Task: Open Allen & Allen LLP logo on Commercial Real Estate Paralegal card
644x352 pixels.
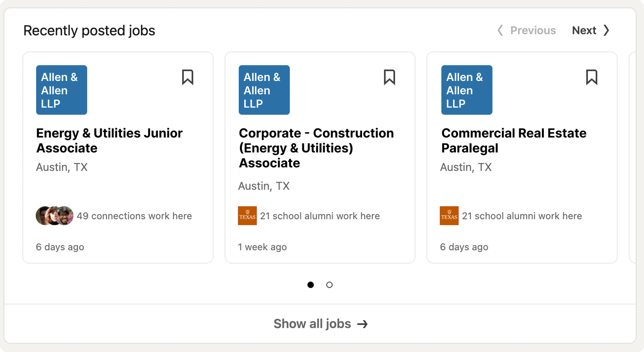Action: (467, 90)
